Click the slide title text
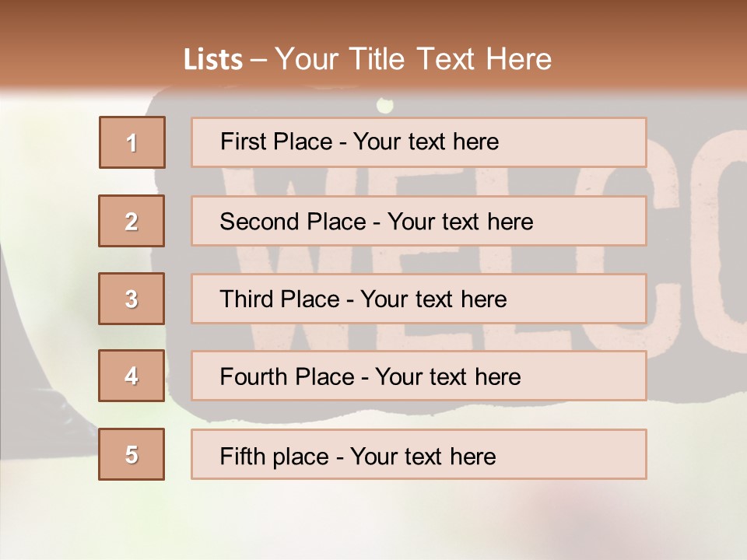Image resolution: width=747 pixels, height=560 pixels. (x=368, y=59)
